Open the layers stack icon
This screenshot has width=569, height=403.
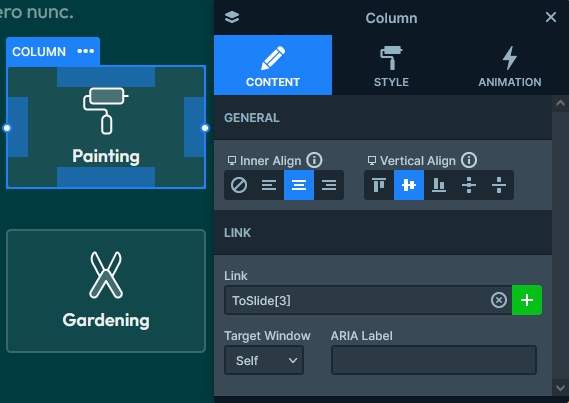(232, 17)
